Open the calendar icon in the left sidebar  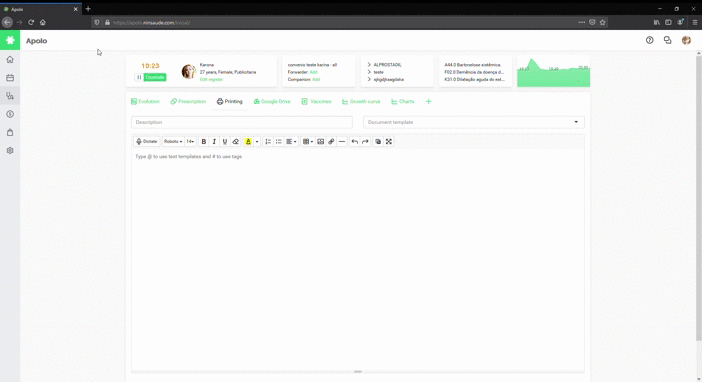tap(10, 78)
